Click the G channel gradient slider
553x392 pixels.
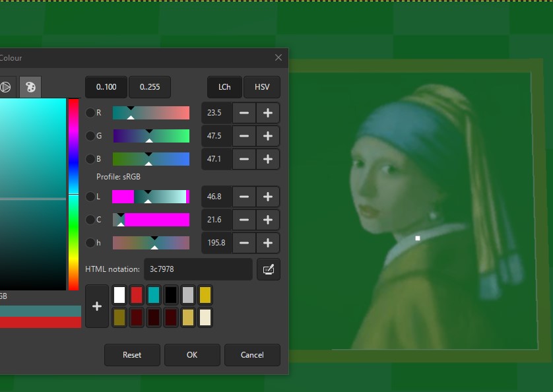(151, 136)
